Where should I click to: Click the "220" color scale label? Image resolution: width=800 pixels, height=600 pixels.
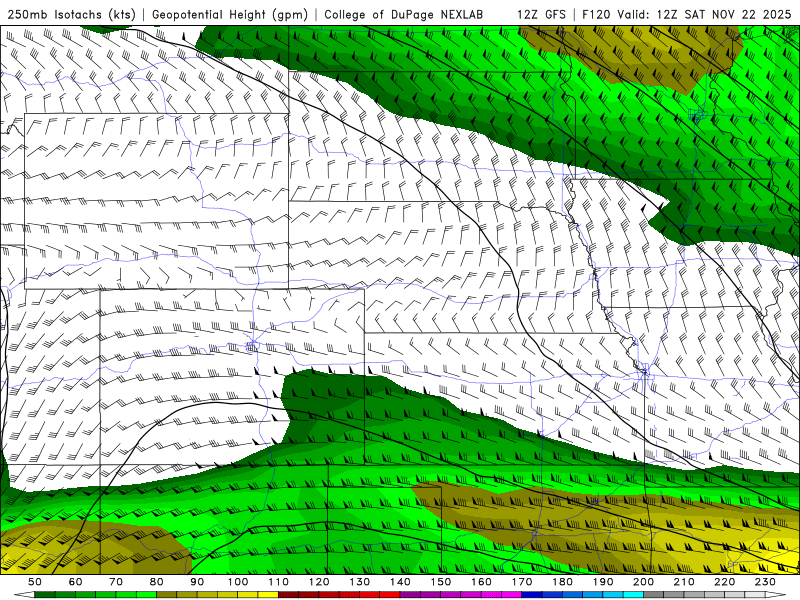click(724, 582)
